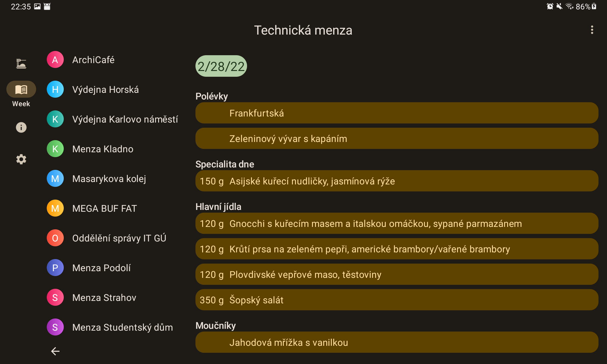607x364 pixels.
Task: Open the today's dish navigation icon
Action: (x=21, y=63)
